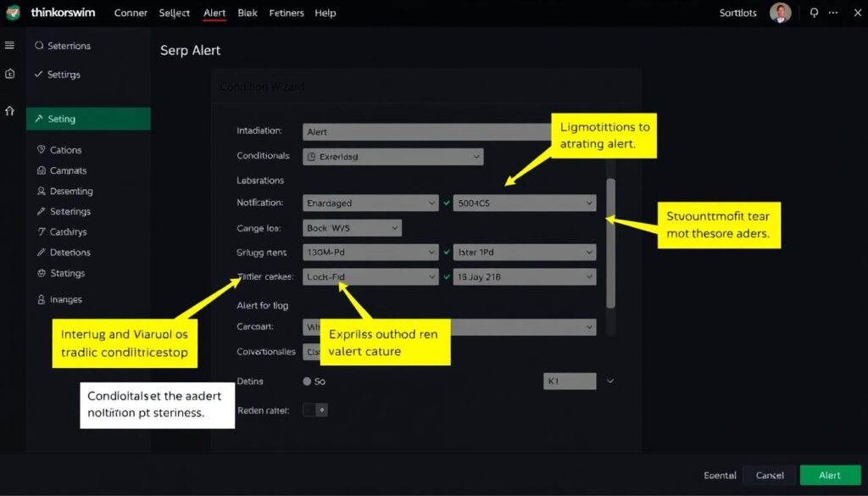Click the lock icon beside Inanges

(x=41, y=299)
